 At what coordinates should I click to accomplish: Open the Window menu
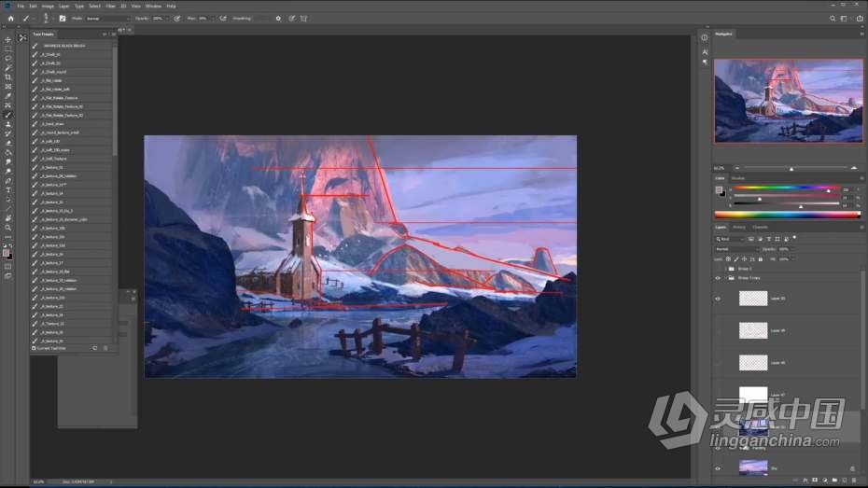(x=153, y=7)
